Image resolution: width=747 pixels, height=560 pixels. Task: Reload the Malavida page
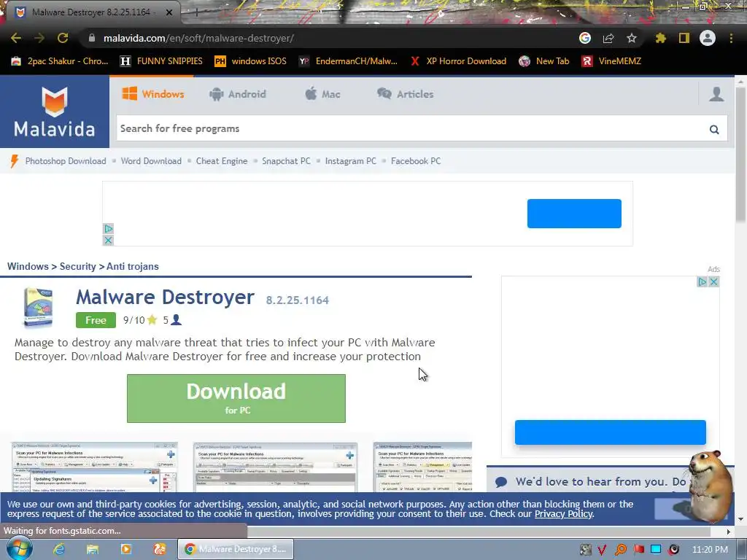coord(63,38)
